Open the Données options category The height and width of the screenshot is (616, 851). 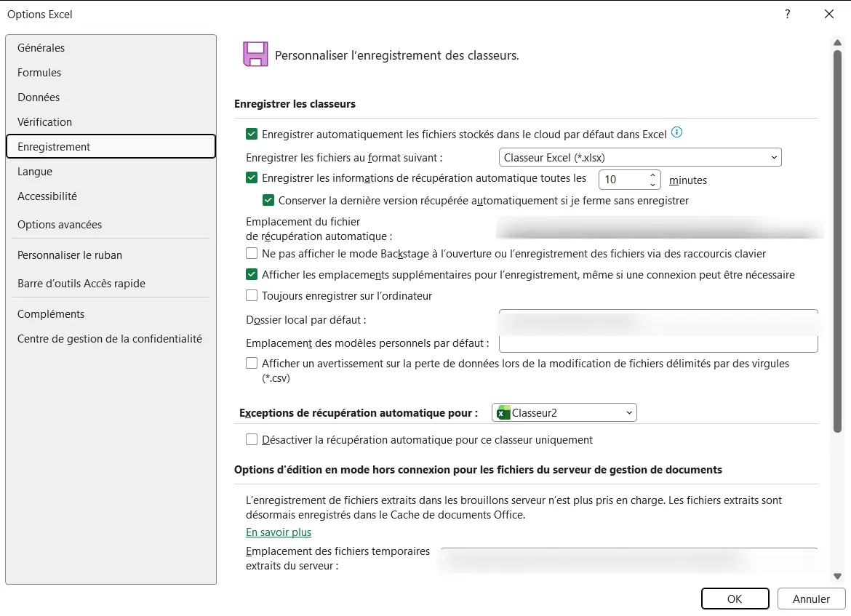point(111,97)
